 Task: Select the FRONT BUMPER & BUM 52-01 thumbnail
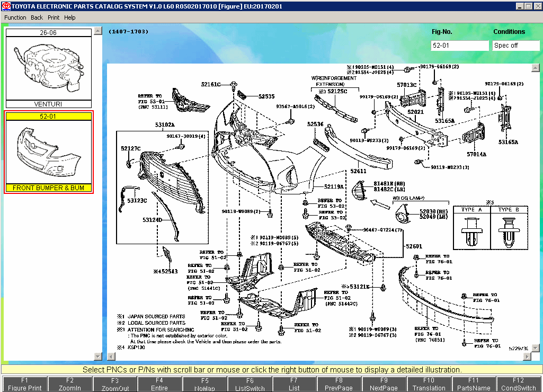point(49,151)
